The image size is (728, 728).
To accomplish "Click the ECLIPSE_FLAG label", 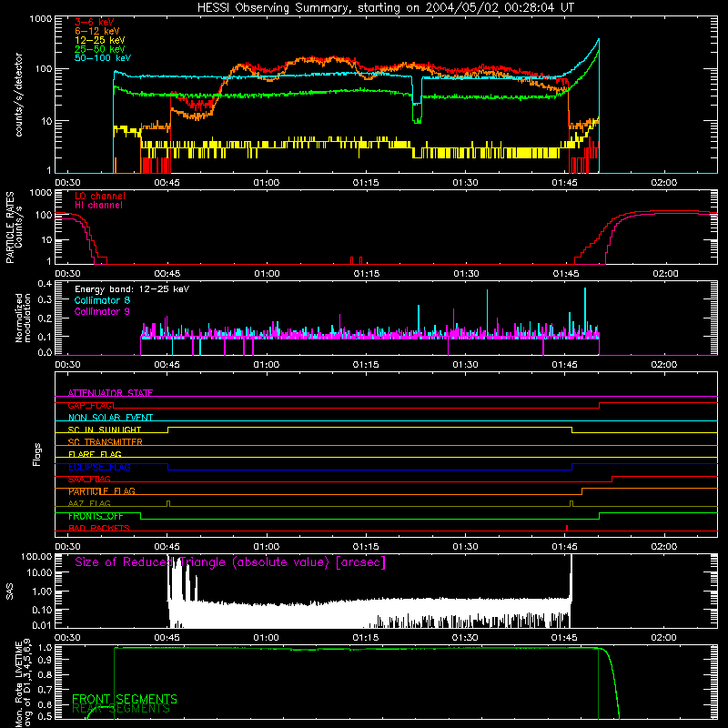I will [x=99, y=467].
